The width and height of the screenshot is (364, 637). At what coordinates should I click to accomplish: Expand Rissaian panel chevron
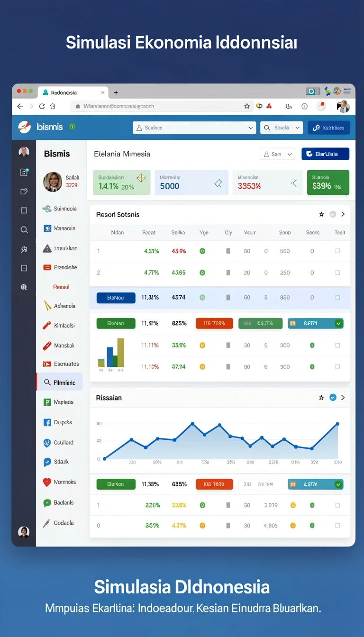point(343,398)
